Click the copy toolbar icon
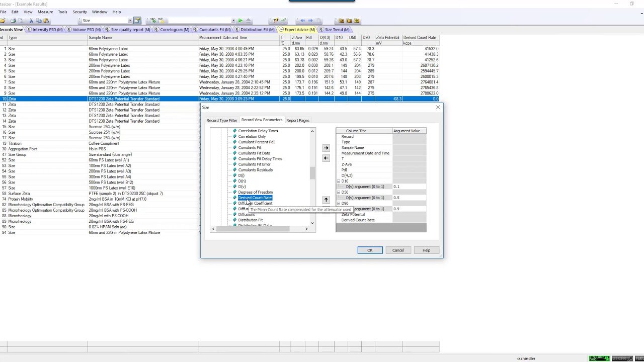Image resolution: width=644 pixels, height=362 pixels. coord(39,21)
